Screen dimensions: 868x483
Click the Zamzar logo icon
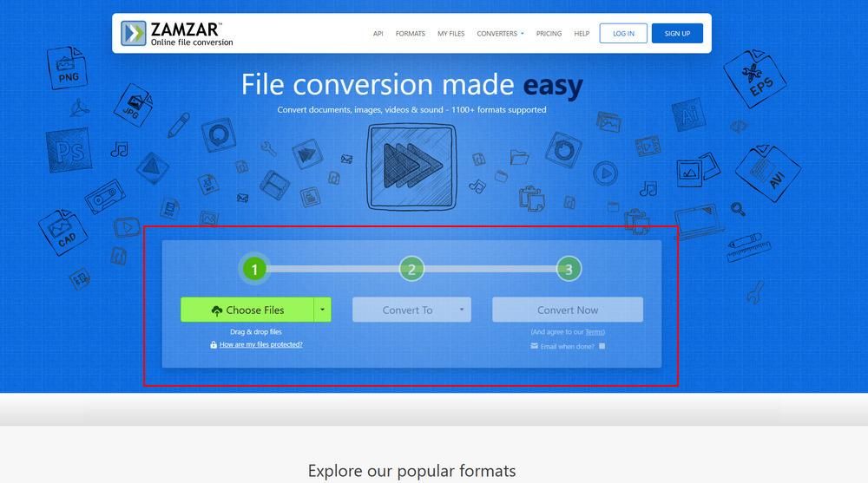pos(134,33)
